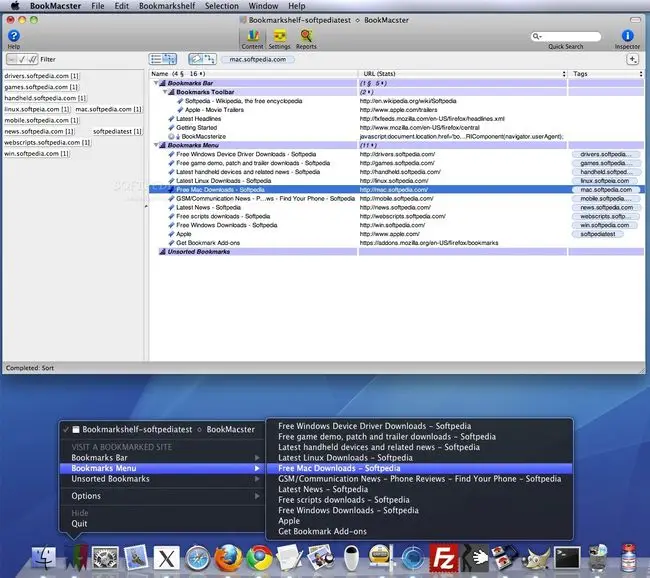
Task: Select the Softpedia - Wikipedia bookmark row
Action: pyautogui.click(x=243, y=101)
